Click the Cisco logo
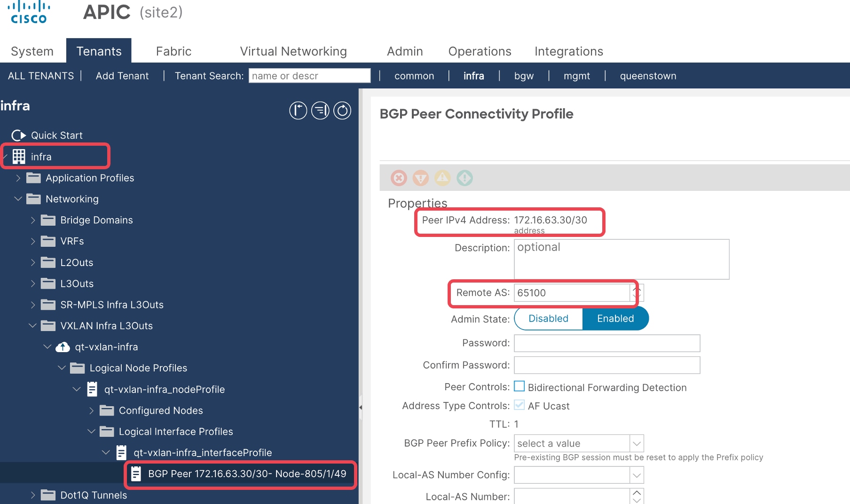The width and height of the screenshot is (850, 504). 29,12
